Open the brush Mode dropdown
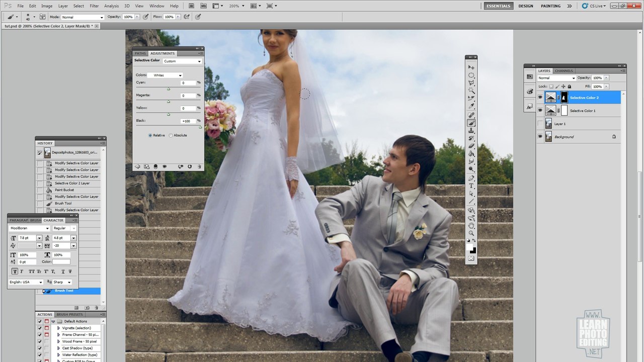The image size is (644, 362). coord(83,17)
